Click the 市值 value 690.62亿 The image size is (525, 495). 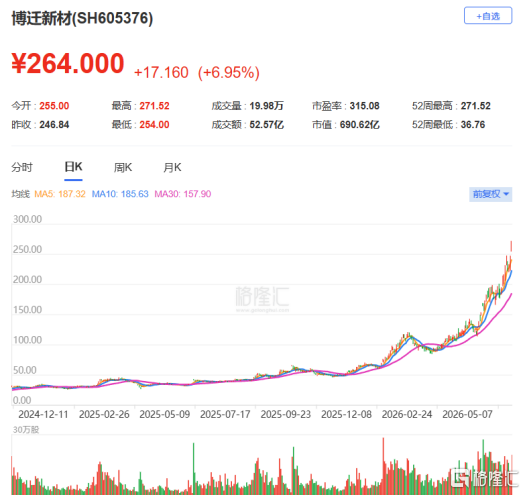360,125
